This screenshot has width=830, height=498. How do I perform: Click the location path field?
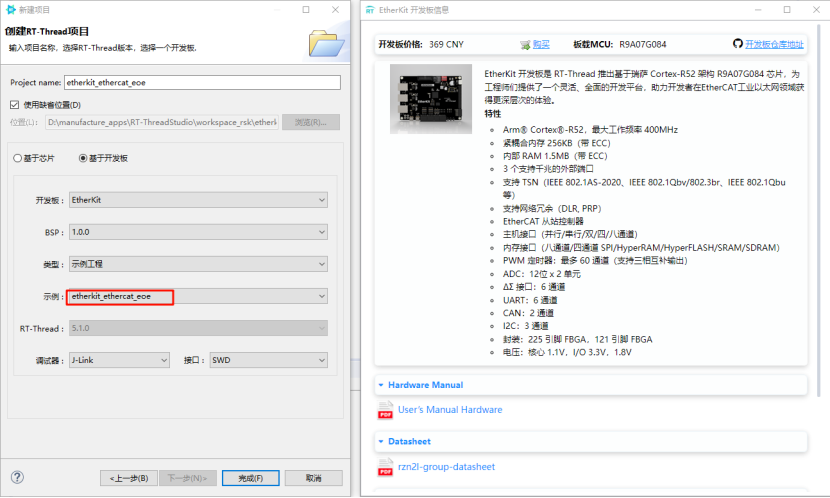pyautogui.click(x=162, y=122)
